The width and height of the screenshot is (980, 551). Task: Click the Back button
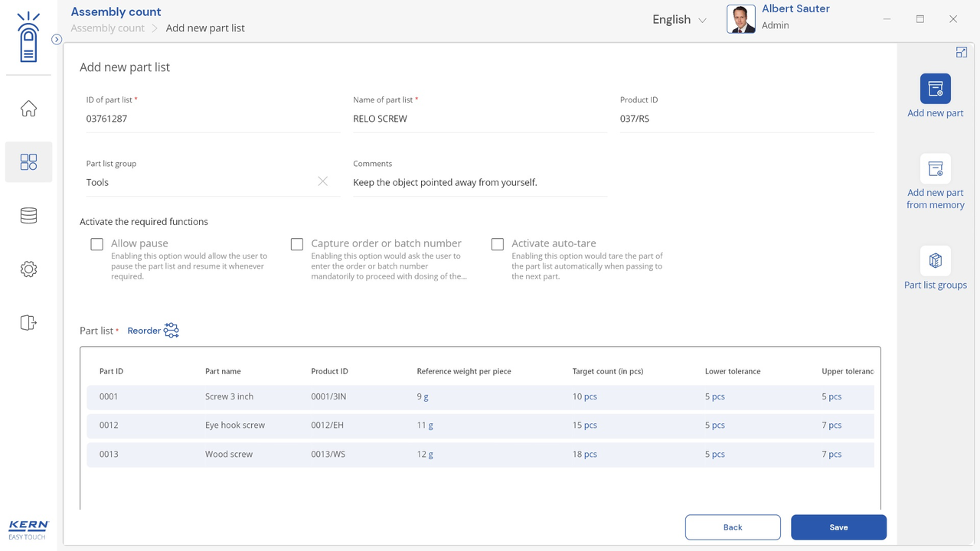733,527
